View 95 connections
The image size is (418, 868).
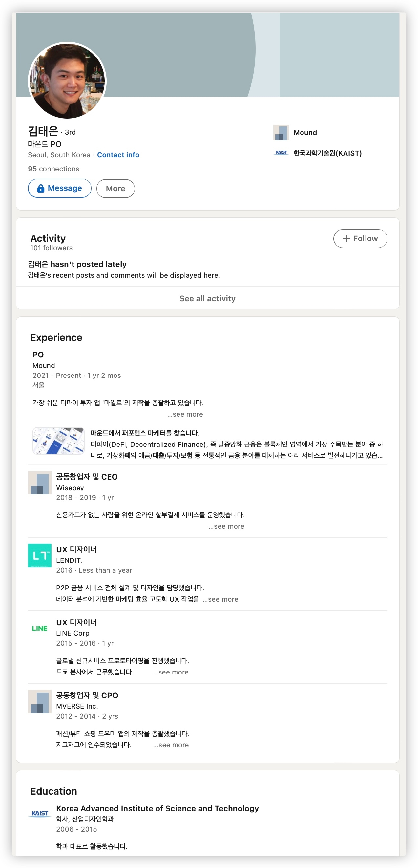53,169
